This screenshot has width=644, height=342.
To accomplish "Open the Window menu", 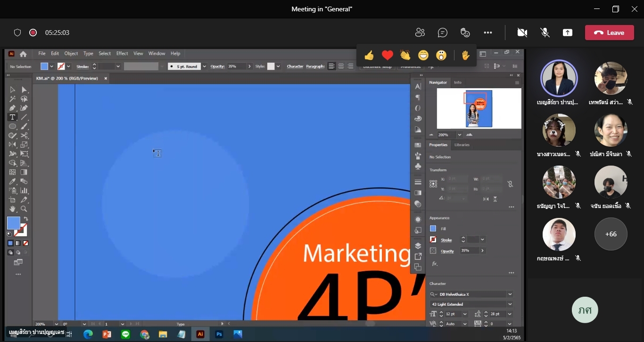I will (x=157, y=54).
